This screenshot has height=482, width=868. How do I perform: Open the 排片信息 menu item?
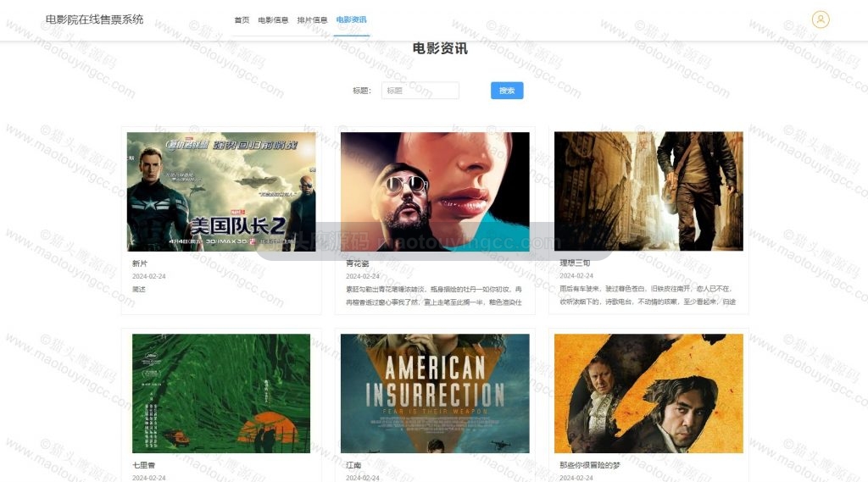coord(312,20)
